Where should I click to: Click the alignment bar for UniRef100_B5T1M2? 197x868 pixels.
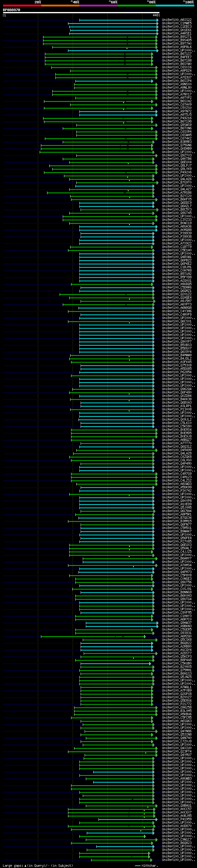117,274
